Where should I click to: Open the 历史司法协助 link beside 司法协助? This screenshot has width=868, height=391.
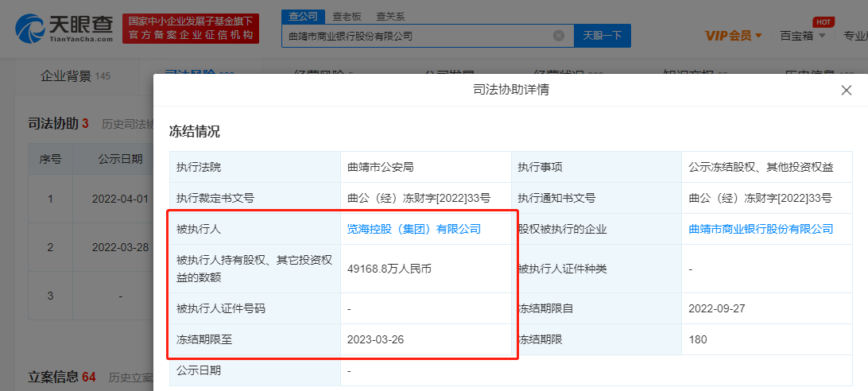[x=127, y=124]
